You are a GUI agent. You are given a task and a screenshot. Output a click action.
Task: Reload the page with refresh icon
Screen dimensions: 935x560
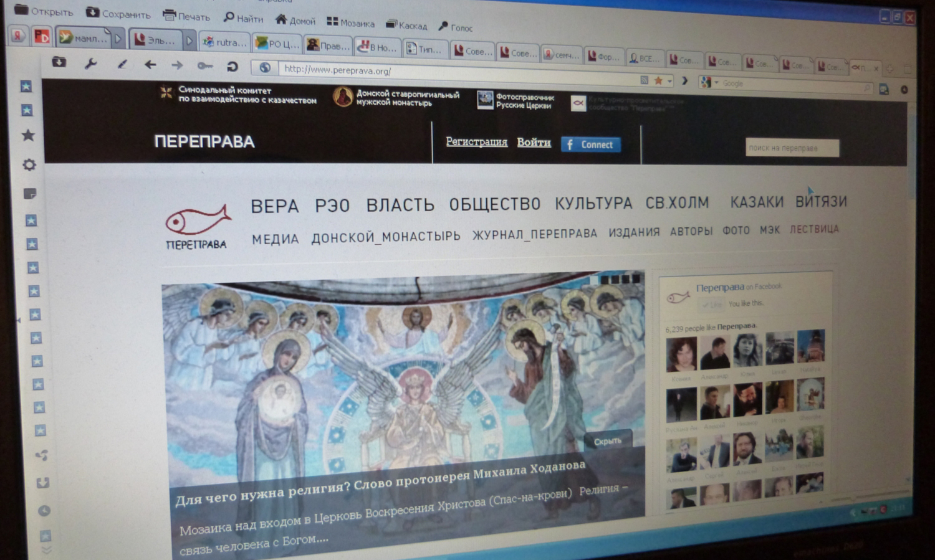coord(233,66)
